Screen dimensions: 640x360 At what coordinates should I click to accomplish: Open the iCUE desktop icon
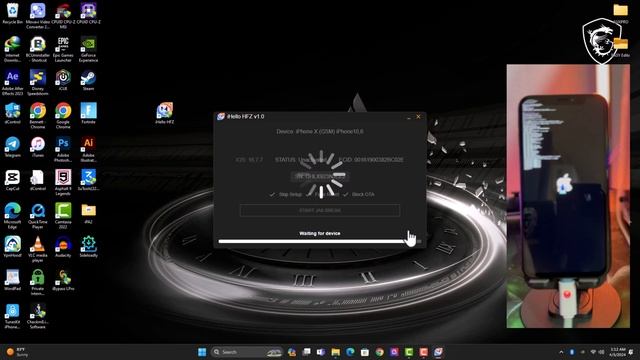63,80
